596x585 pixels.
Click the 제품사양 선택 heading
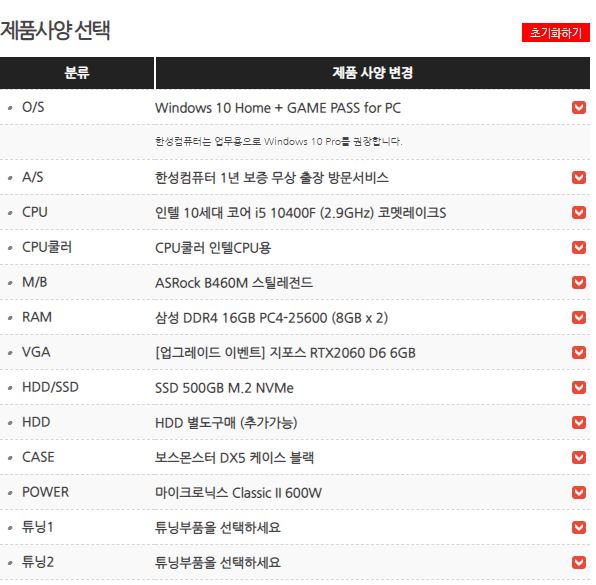pos(55,30)
